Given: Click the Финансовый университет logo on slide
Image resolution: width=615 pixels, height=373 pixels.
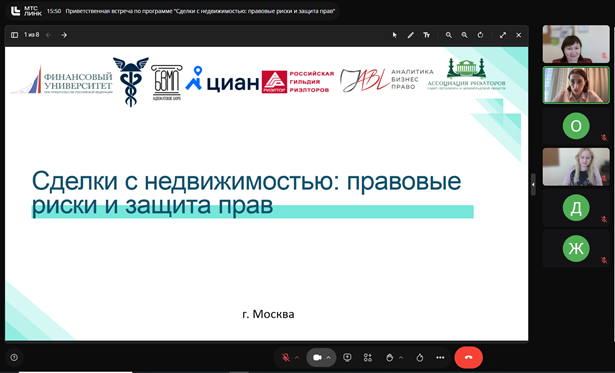Looking at the screenshot, I should pos(62,80).
